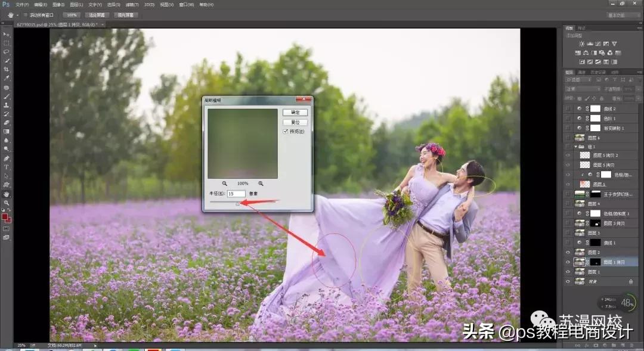Click the radius value field showing 15
This screenshot has height=351, width=644.
coord(236,193)
